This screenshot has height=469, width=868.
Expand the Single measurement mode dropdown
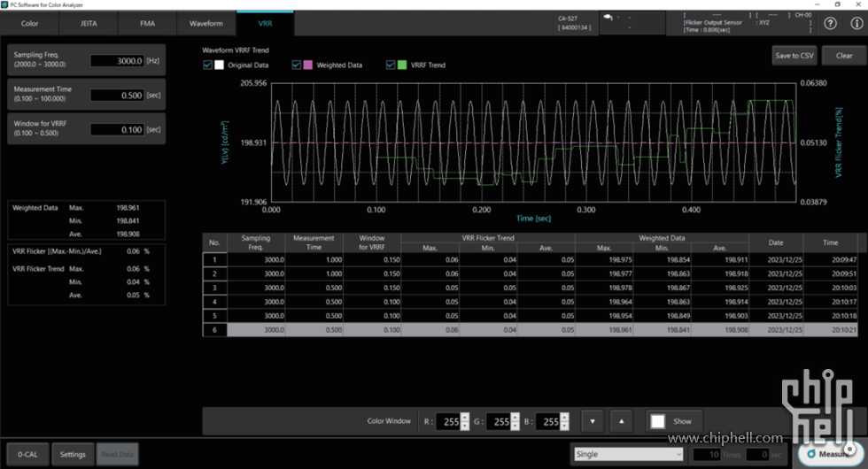[627, 454]
